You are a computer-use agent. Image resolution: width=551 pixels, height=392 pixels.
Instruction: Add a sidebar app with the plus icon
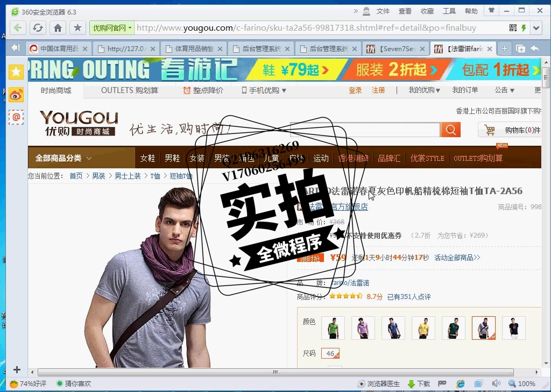[x=17, y=369]
